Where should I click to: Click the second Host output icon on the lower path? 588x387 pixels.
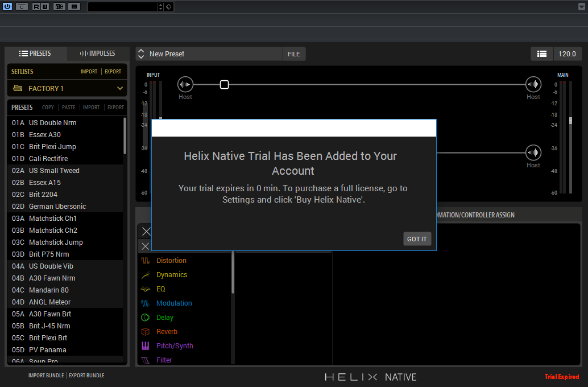(x=533, y=153)
